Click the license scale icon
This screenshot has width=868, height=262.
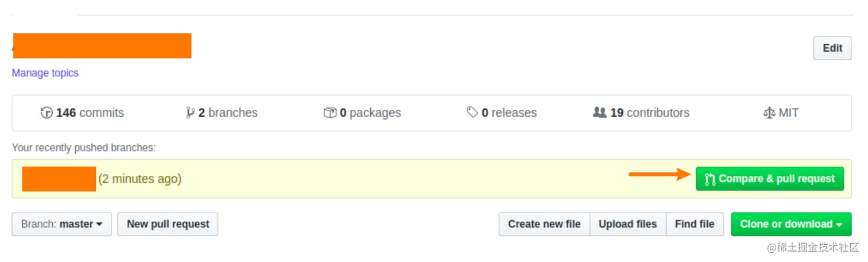tap(769, 113)
